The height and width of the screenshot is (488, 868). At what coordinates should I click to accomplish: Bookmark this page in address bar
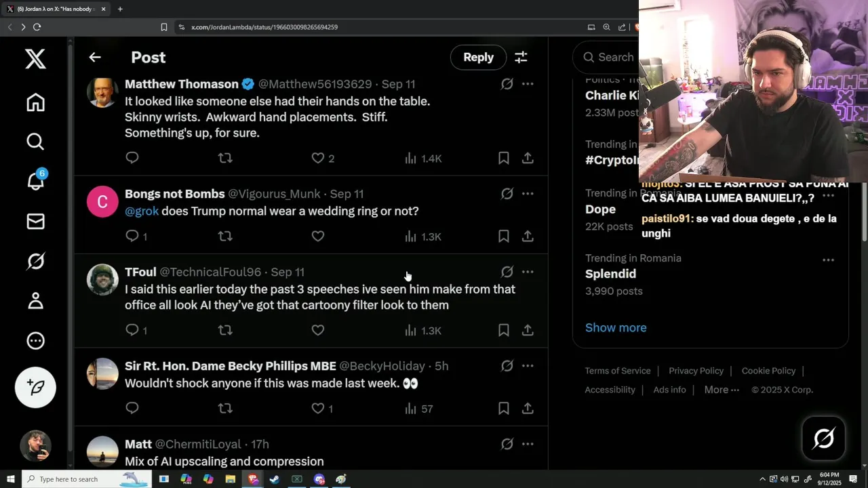(164, 27)
